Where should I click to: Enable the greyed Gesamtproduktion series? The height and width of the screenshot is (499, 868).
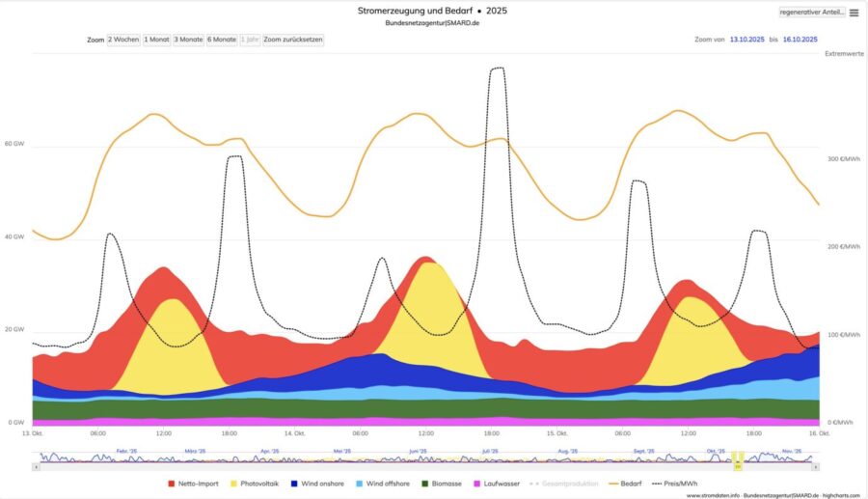pos(569,484)
